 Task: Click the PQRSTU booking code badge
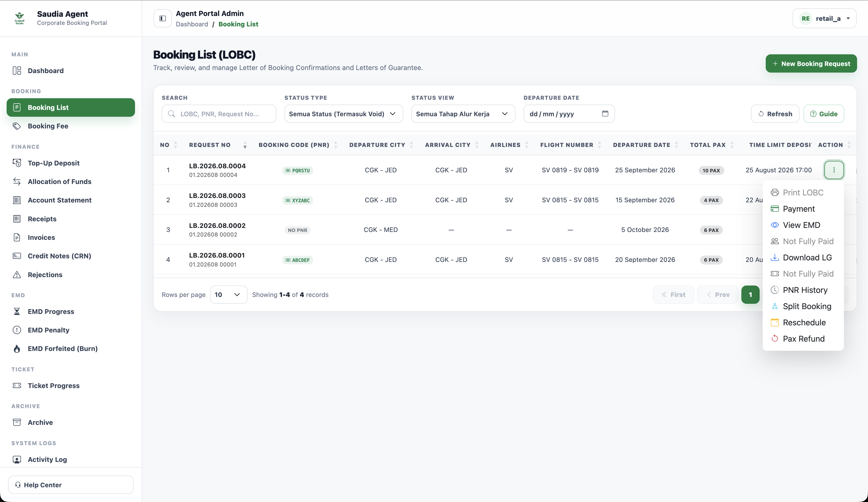point(298,170)
